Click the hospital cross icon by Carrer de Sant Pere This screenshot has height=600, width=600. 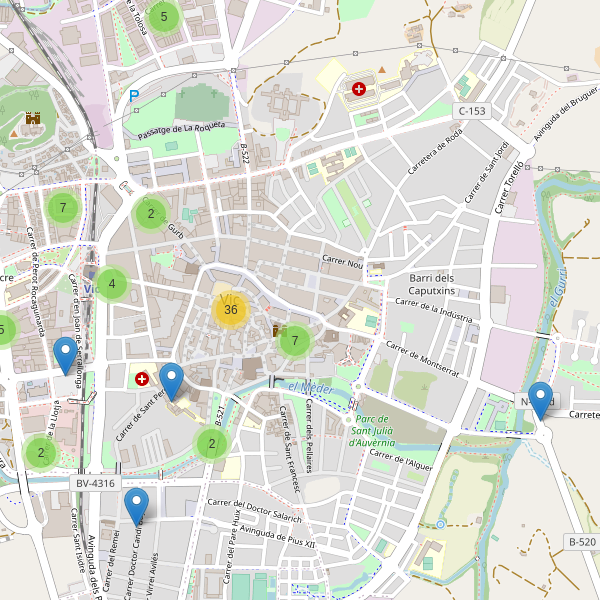[x=142, y=379]
